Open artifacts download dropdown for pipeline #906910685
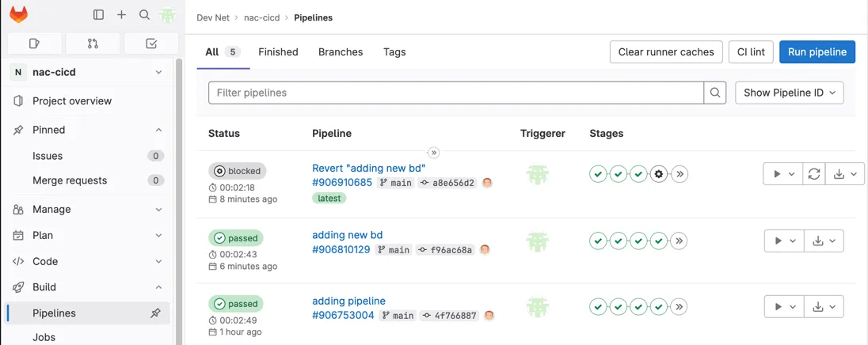The width and height of the screenshot is (868, 345). click(x=845, y=174)
